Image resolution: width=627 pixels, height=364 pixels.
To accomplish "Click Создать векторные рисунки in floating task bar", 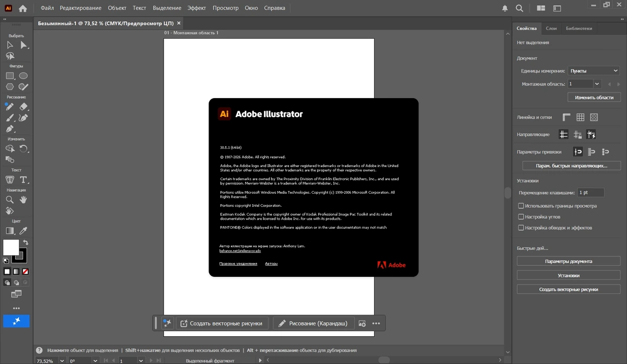I will click(x=223, y=323).
